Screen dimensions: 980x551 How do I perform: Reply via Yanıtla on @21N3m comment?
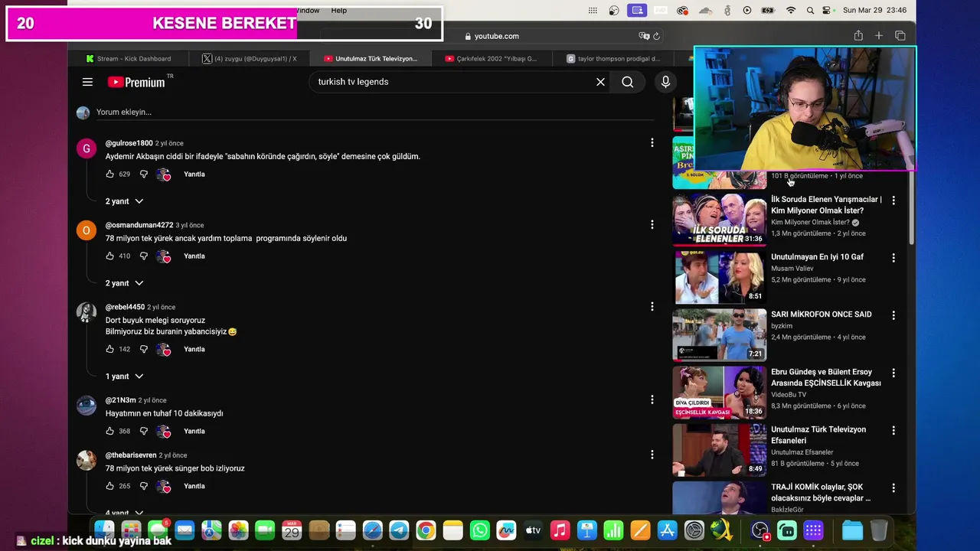[x=194, y=432]
